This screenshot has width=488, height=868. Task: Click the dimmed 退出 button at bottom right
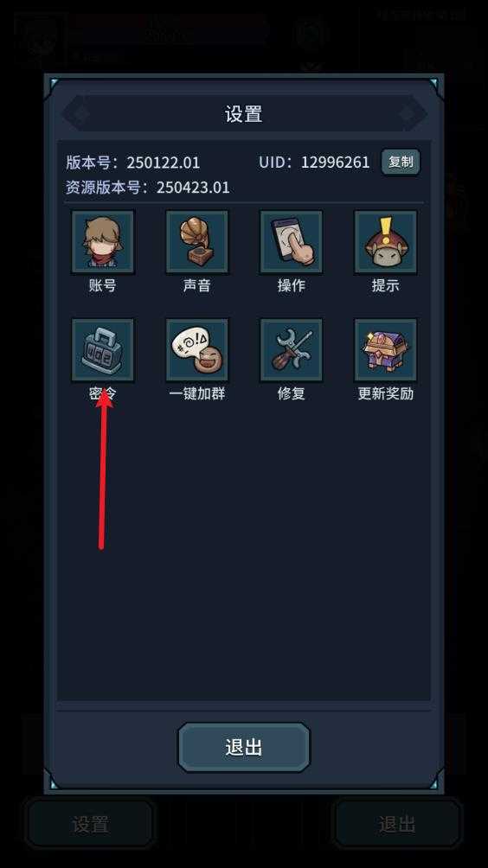coord(396,824)
